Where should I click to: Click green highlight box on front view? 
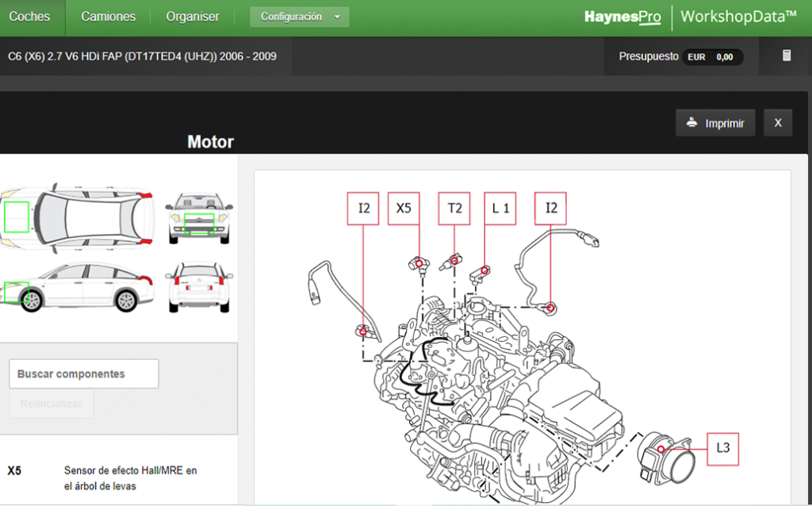(199, 224)
